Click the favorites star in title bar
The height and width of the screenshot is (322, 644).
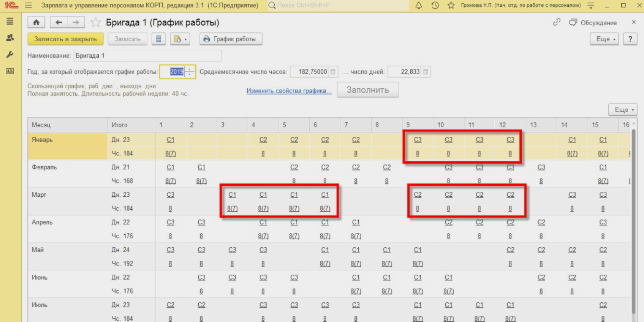[451, 5]
